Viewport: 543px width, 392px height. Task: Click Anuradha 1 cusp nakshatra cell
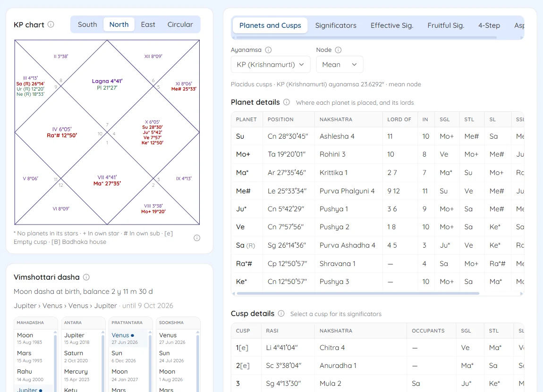(338, 366)
